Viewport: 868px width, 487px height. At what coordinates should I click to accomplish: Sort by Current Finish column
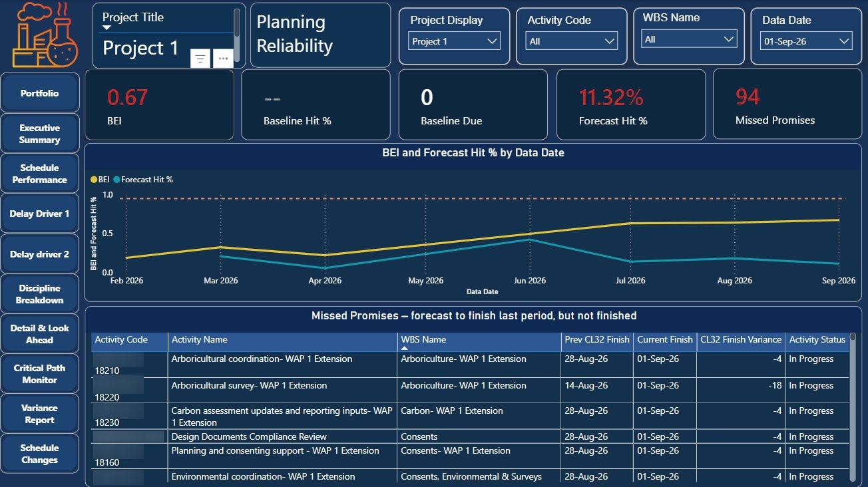coord(665,340)
